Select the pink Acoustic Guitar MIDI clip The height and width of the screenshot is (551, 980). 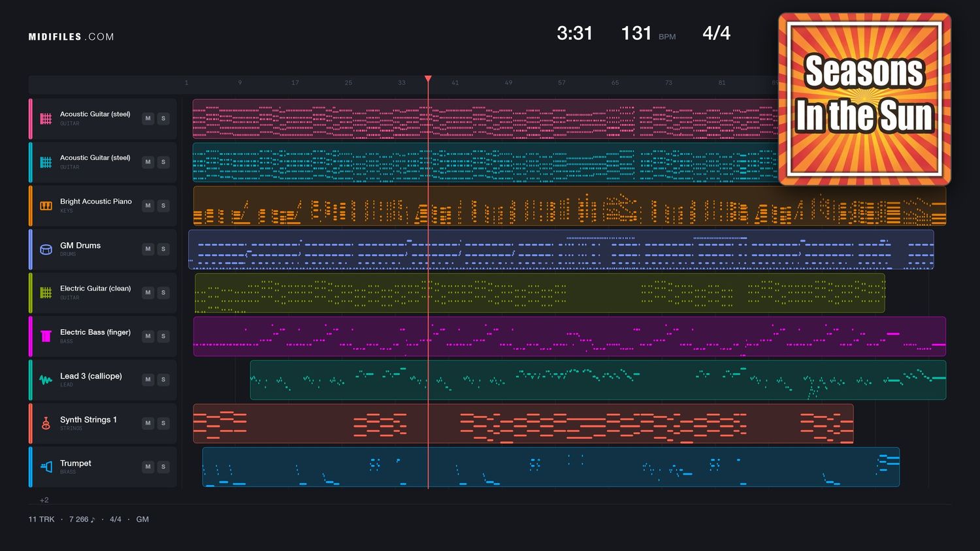(485, 119)
